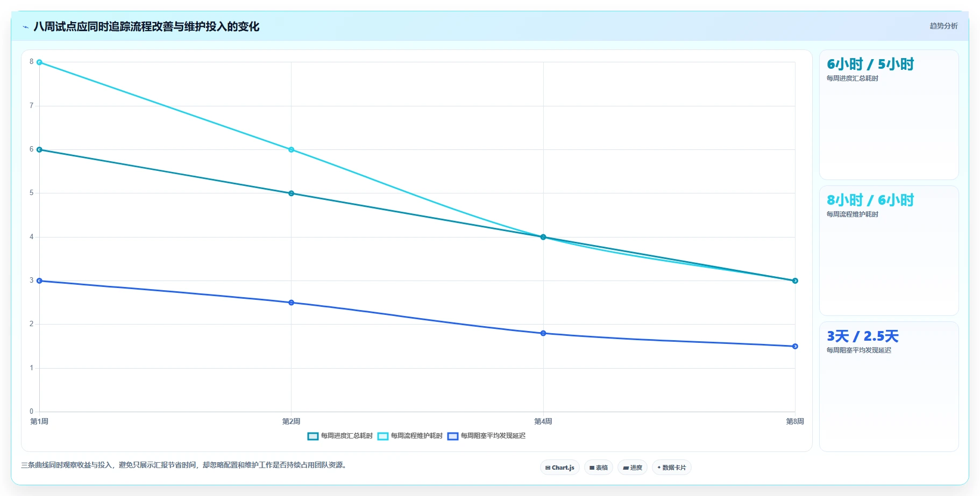Click the 第1周 data point at value 6
Screen dimensions: 980x496
tap(39, 150)
